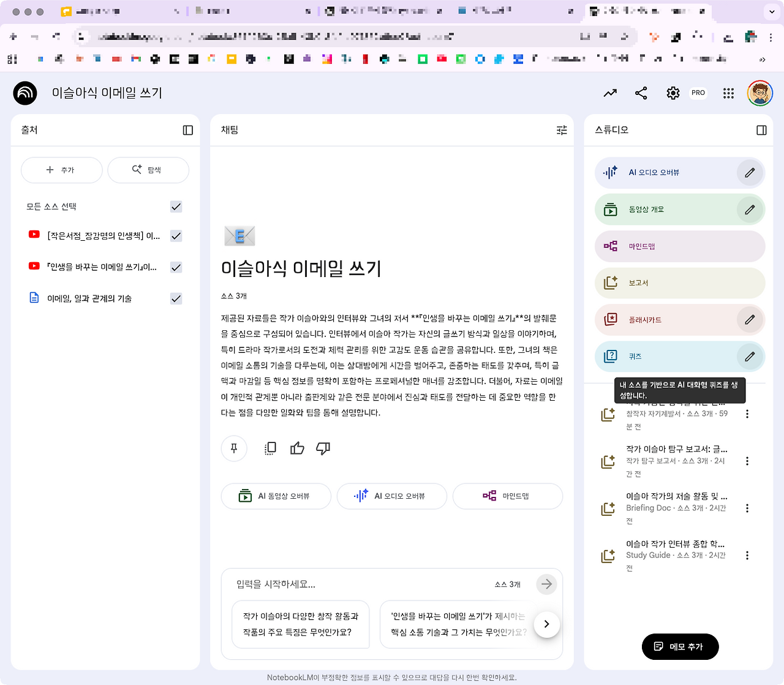Click the NotebookLM logo to go home
784x685 pixels.
pos(25,93)
